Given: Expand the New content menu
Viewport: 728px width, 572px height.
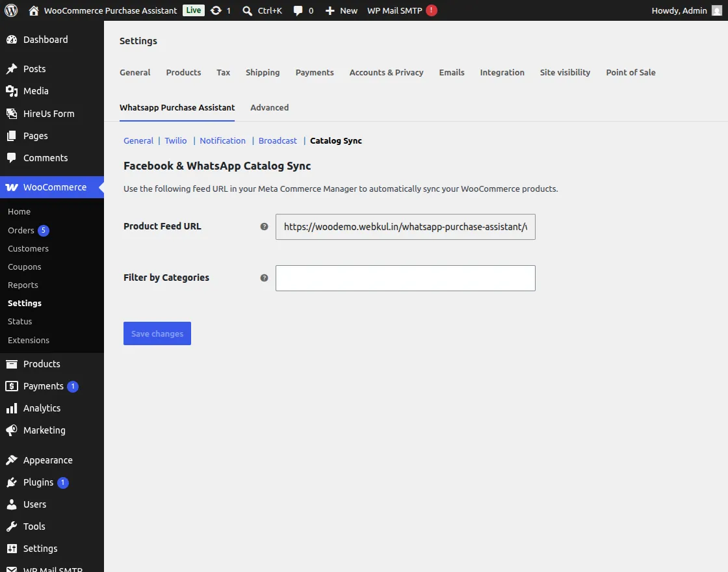Looking at the screenshot, I should [341, 10].
